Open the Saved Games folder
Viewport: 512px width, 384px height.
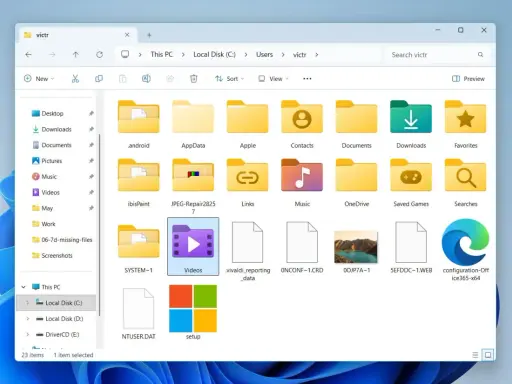click(x=411, y=183)
